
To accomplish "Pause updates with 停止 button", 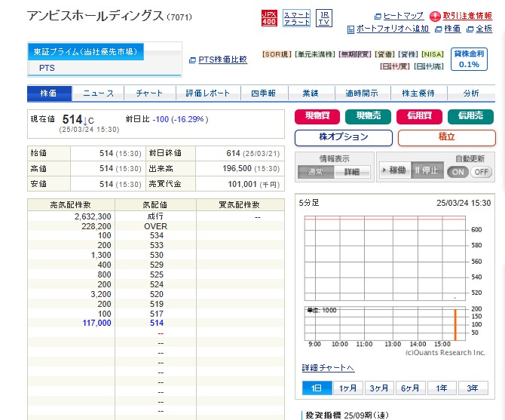I will (427, 170).
